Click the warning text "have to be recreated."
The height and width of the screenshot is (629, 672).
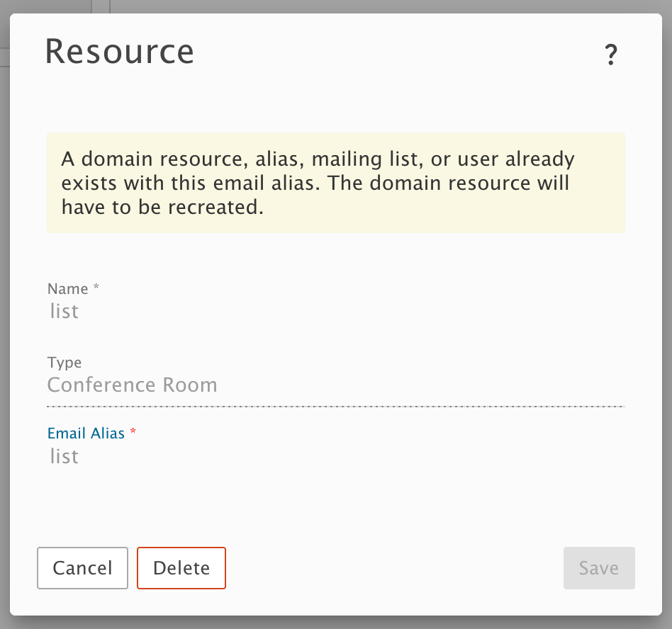(162, 208)
